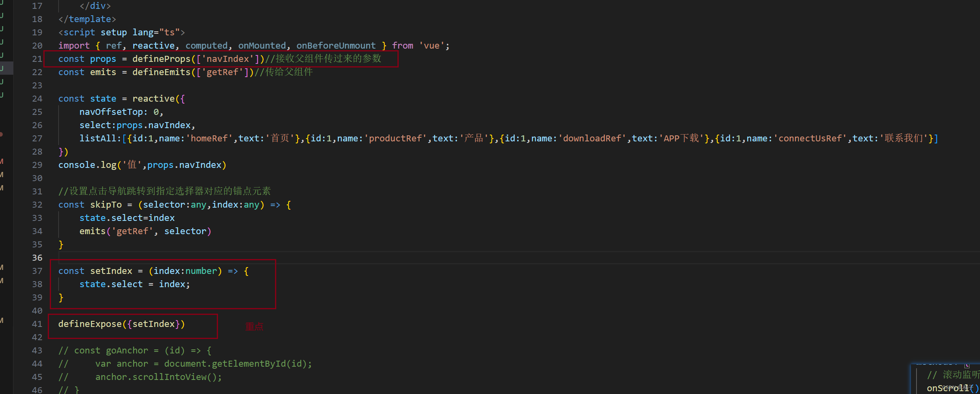Viewport: 980px width, 394px height.
Task: Click the skipTo function name on line 32
Action: point(106,205)
